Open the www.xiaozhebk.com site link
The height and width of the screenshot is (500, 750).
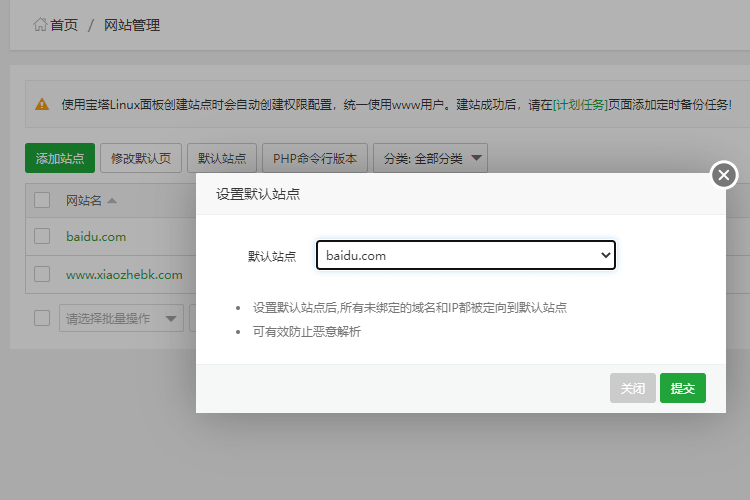[124, 275]
